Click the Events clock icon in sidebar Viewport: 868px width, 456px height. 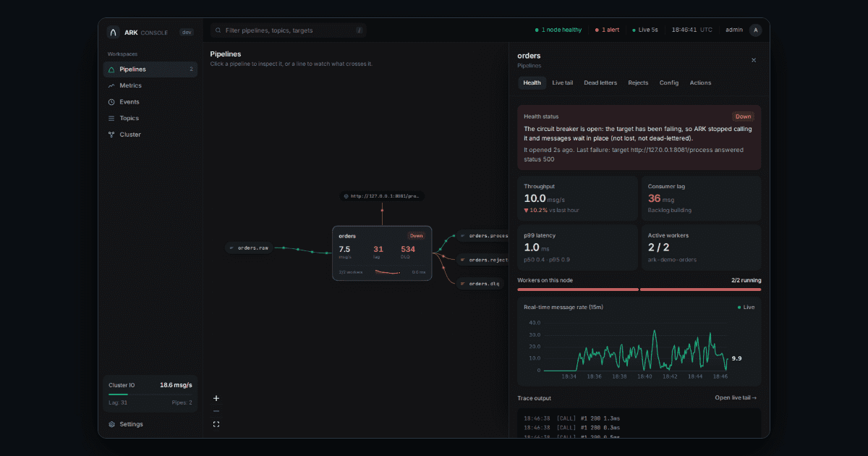click(111, 102)
